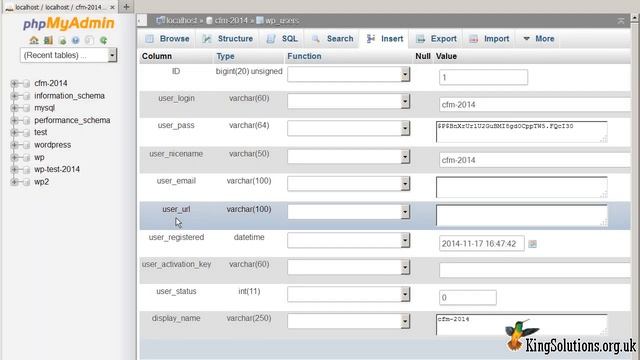Open the Function dropdown for user_login
The width and height of the screenshot is (640, 360).
tap(348, 101)
